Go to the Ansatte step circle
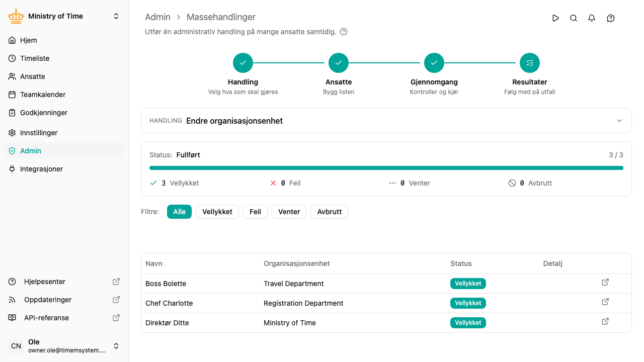 pyautogui.click(x=339, y=63)
